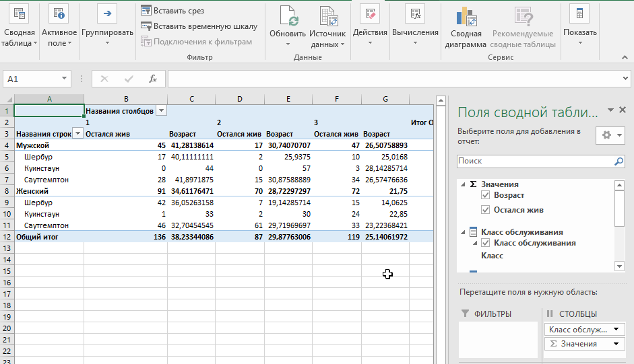634x364 pixels.
Task: Expand the formula bar with the arrow
Action: (625, 78)
